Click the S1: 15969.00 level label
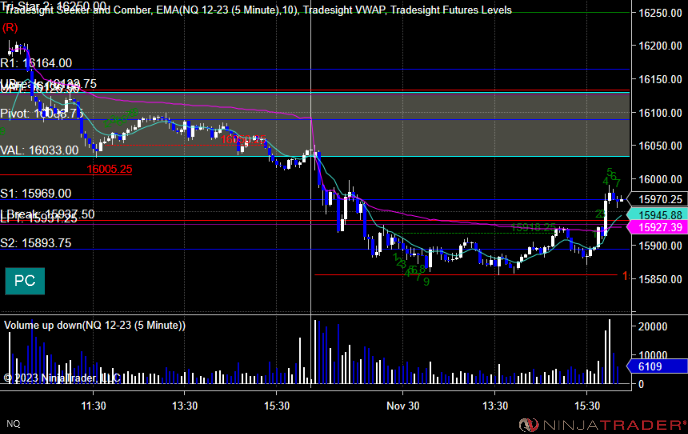The height and width of the screenshot is (434, 688). coord(36,194)
